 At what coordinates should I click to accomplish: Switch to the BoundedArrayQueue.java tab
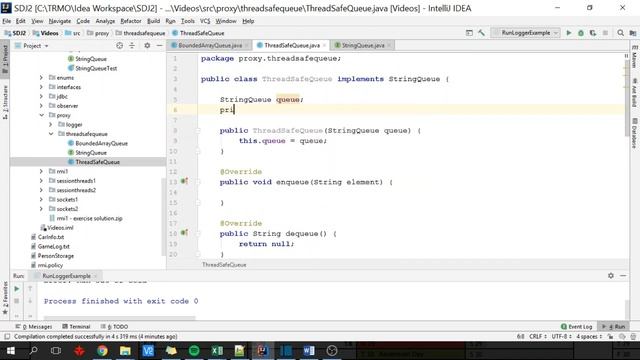click(x=210, y=45)
